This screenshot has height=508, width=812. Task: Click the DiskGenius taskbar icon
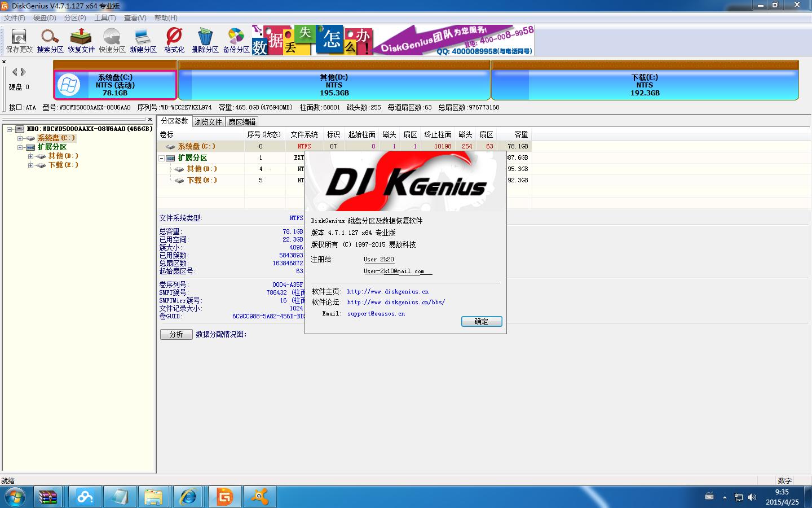(x=225, y=497)
